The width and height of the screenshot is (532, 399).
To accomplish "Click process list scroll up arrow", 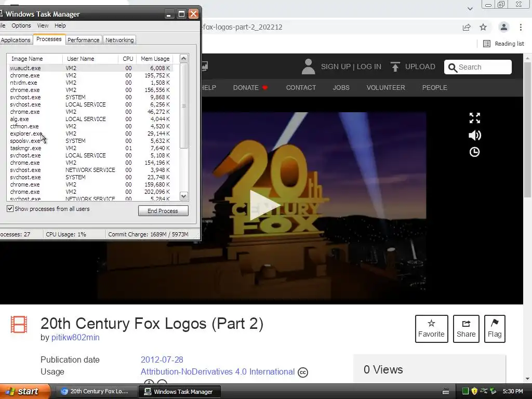I will (183, 58).
